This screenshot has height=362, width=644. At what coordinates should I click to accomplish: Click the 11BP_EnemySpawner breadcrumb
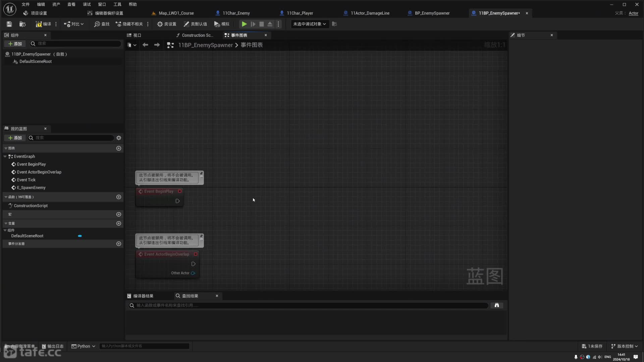coord(205,45)
